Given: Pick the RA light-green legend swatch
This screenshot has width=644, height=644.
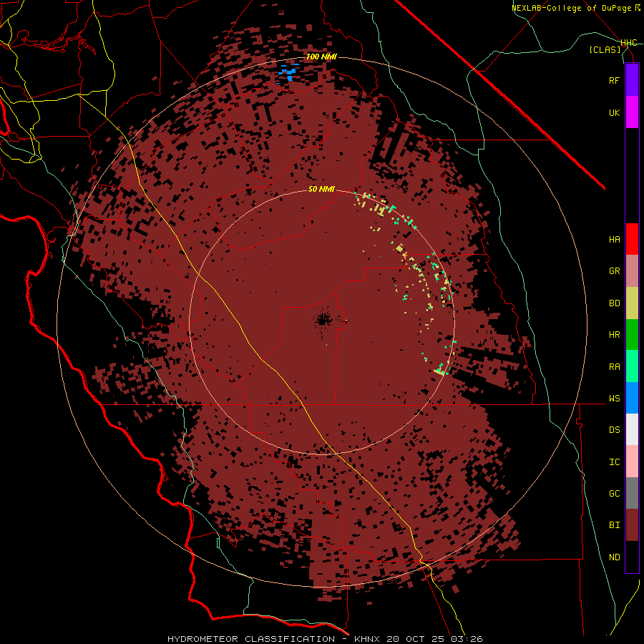Looking at the screenshot, I should pyautogui.click(x=632, y=366).
